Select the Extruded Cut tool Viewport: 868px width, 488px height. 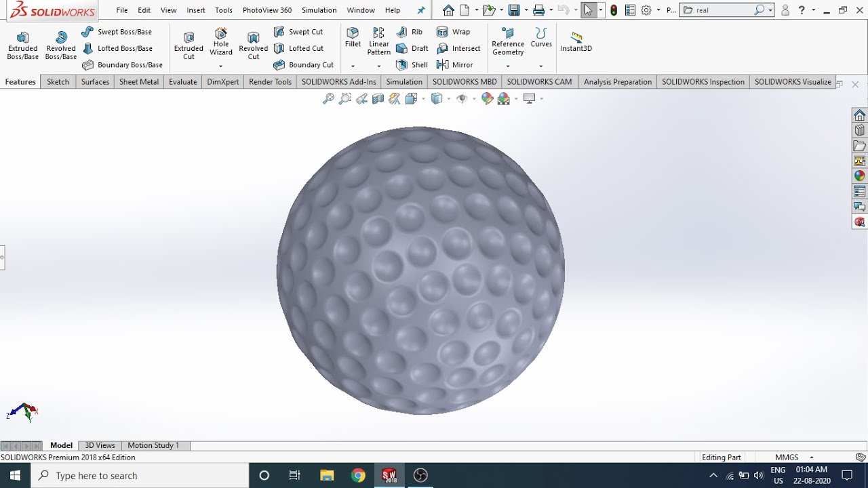pyautogui.click(x=189, y=45)
